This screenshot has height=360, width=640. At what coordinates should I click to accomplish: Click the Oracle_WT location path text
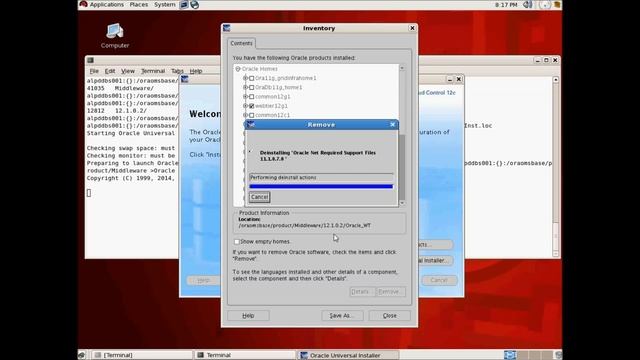point(304,225)
